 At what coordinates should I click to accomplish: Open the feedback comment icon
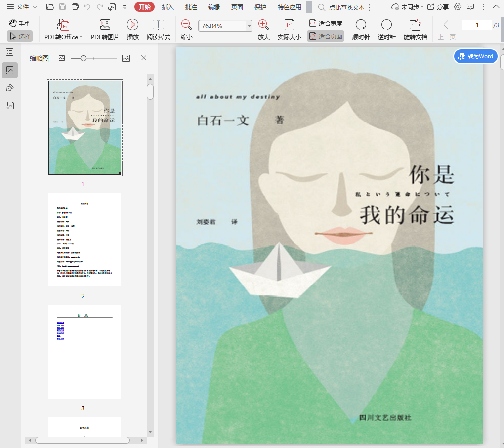(x=470, y=7)
